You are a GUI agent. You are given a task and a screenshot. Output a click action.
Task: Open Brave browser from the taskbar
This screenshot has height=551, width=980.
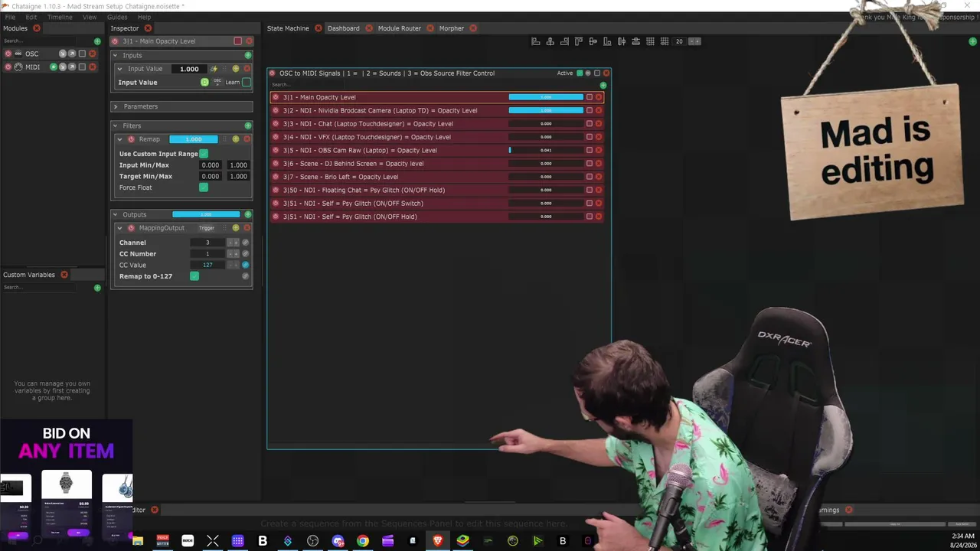[437, 541]
